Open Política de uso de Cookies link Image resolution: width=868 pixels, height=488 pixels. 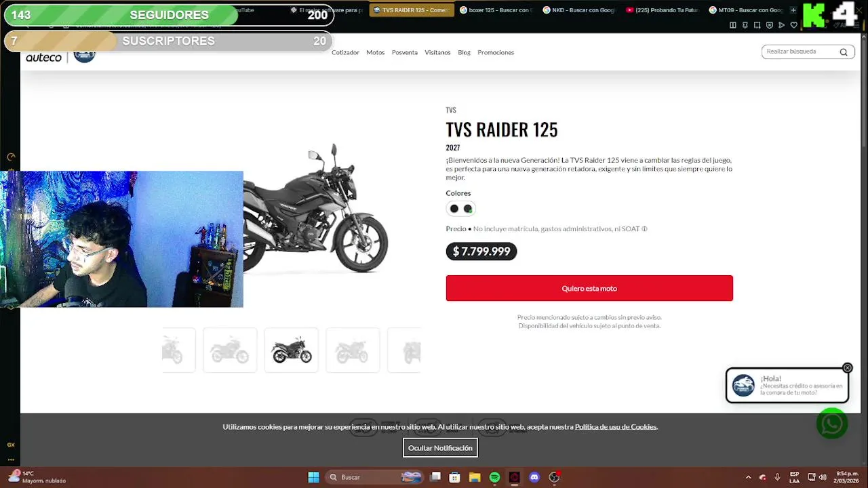tap(616, 427)
